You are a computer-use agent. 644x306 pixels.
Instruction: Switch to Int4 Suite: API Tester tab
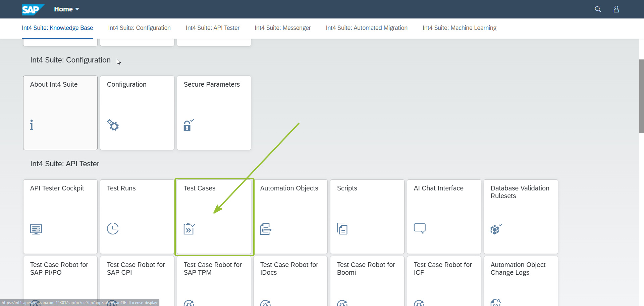tap(213, 28)
